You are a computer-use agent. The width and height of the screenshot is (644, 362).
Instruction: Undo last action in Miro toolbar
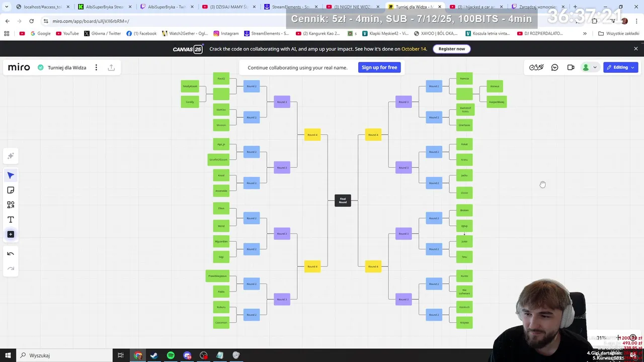click(11, 254)
